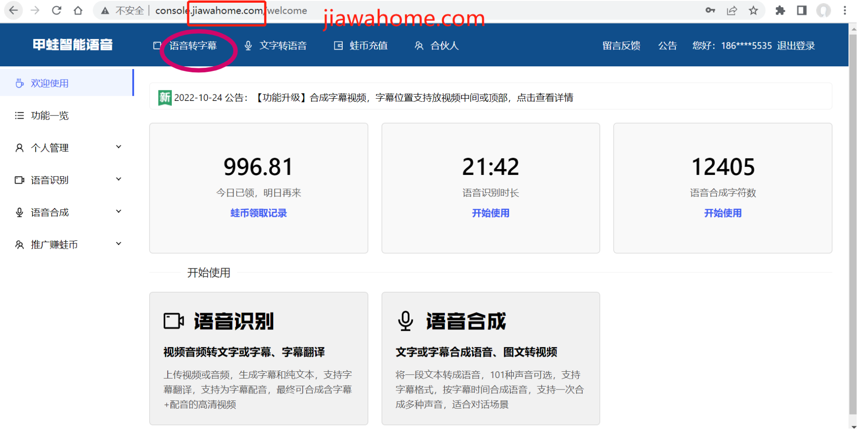Open the 语音转字幕 top menu

(193, 45)
